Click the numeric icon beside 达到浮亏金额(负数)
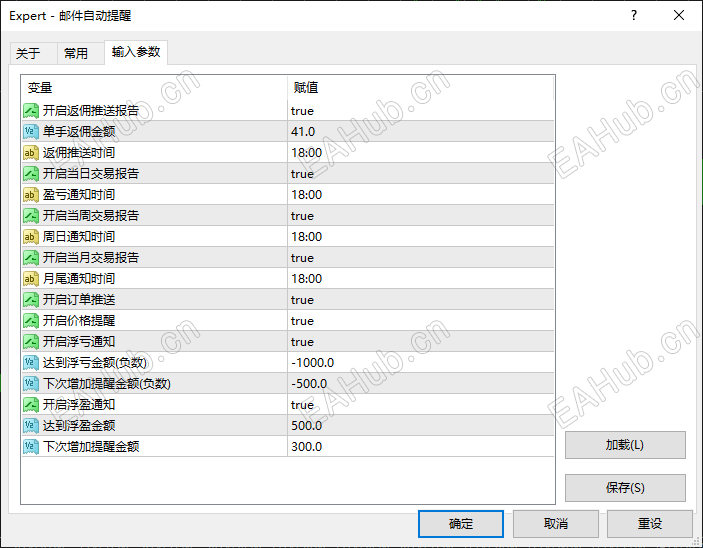 (x=31, y=363)
